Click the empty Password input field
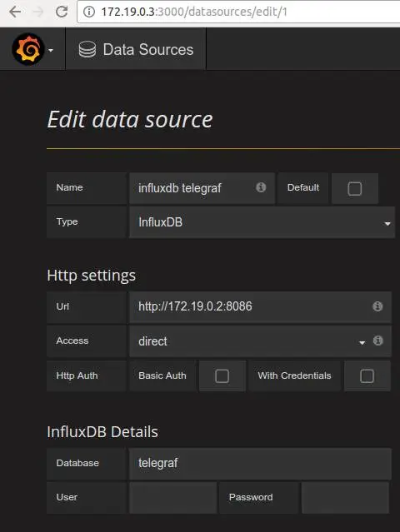The image size is (400, 532). pyautogui.click(x=345, y=497)
